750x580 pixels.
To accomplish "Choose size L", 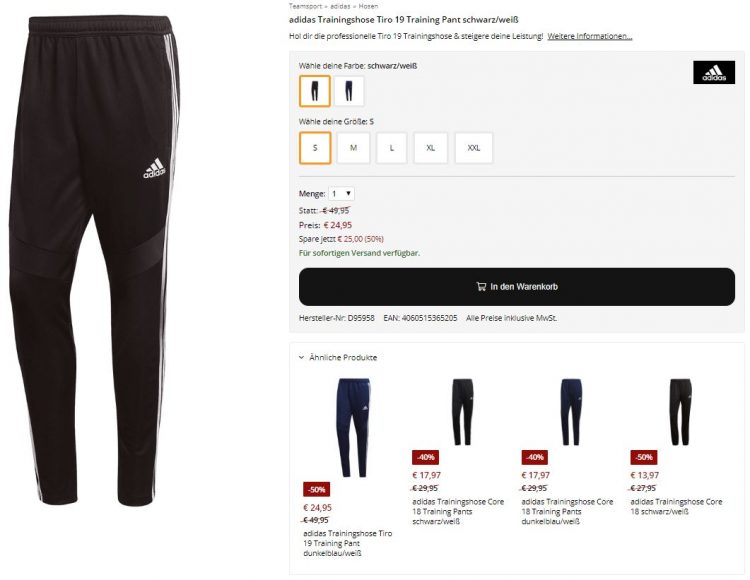I will (392, 148).
